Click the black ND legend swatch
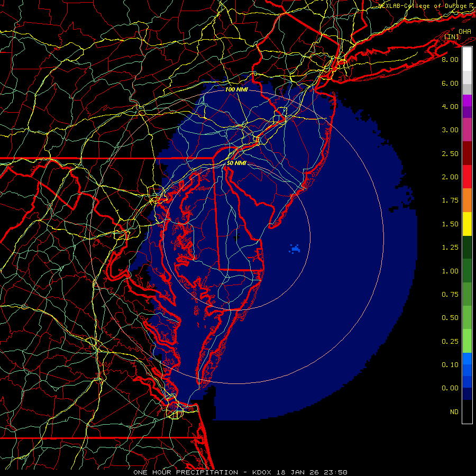Viewport: 476px width, 476px height. 467,411
